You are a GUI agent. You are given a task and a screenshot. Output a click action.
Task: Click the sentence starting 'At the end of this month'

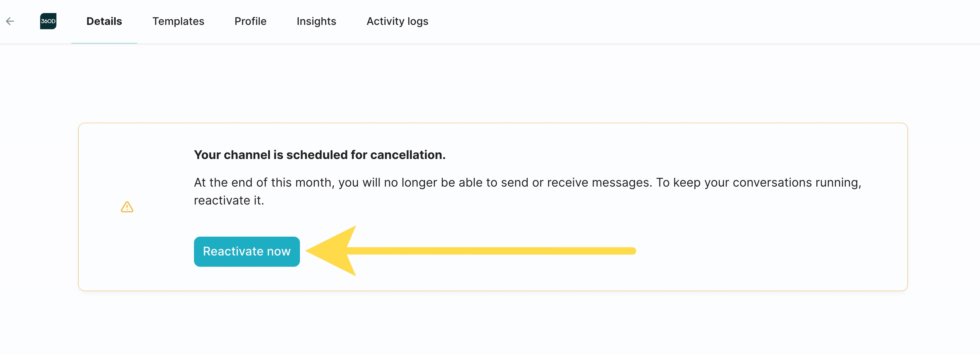click(527, 183)
